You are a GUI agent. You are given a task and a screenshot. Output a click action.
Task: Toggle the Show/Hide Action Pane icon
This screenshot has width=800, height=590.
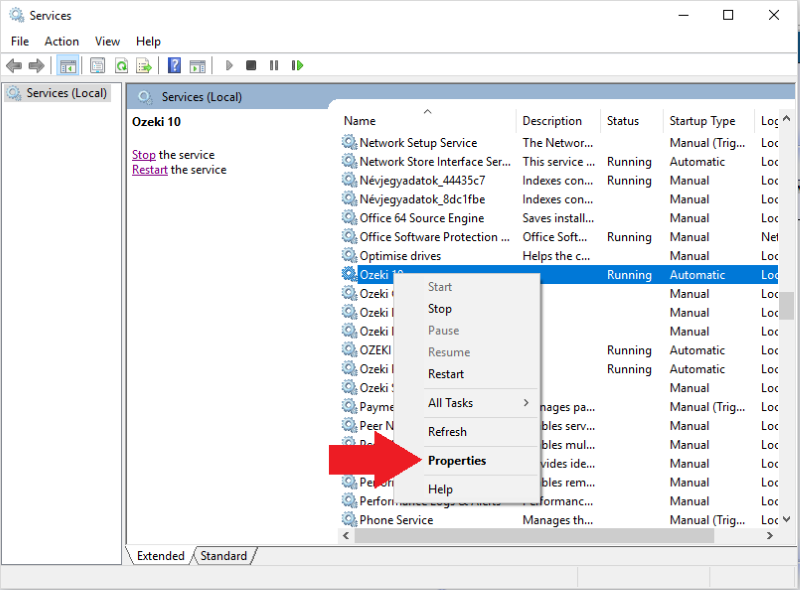point(197,66)
